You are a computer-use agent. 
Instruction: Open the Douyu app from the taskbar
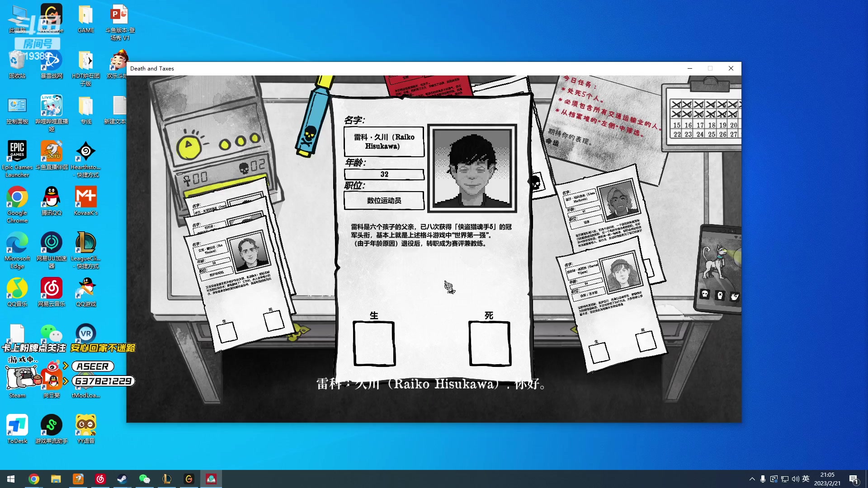click(x=78, y=479)
